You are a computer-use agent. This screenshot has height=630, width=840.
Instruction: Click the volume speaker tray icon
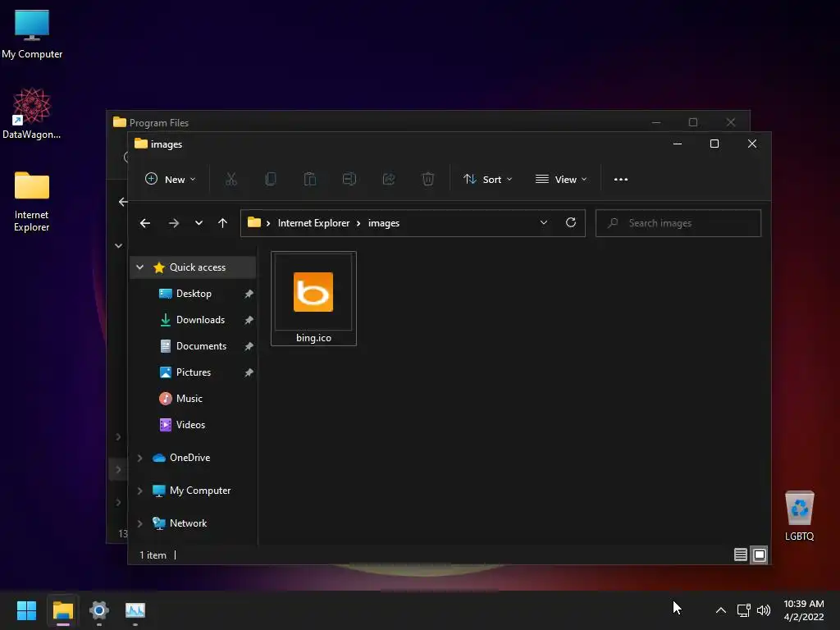click(764, 610)
